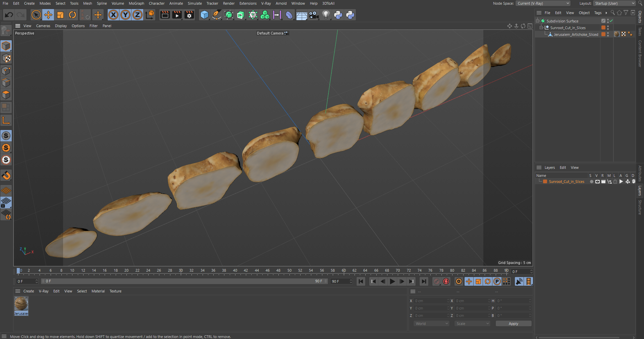Open Layers panel hamburger menu
The width and height of the screenshot is (644, 339).
[x=539, y=167]
